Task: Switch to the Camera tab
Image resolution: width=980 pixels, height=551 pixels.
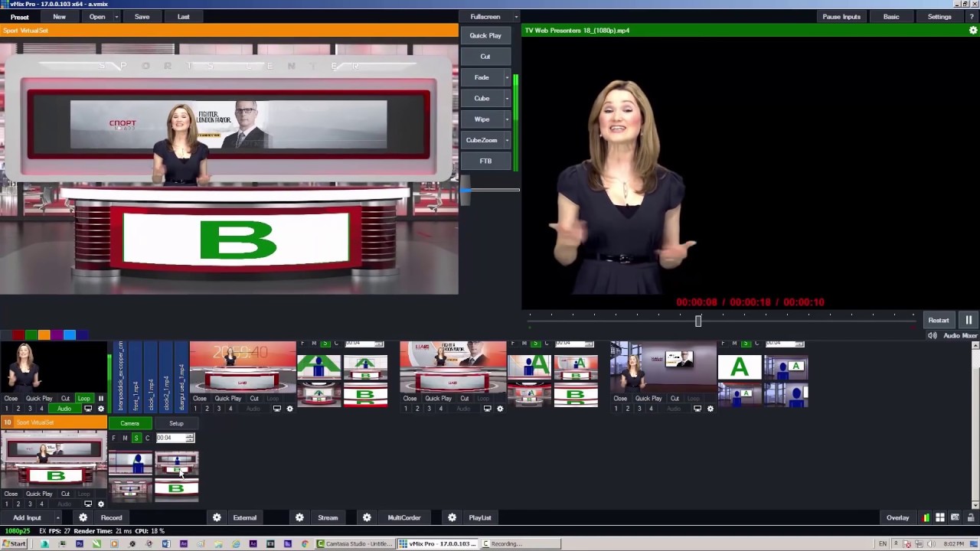Action: [x=129, y=423]
